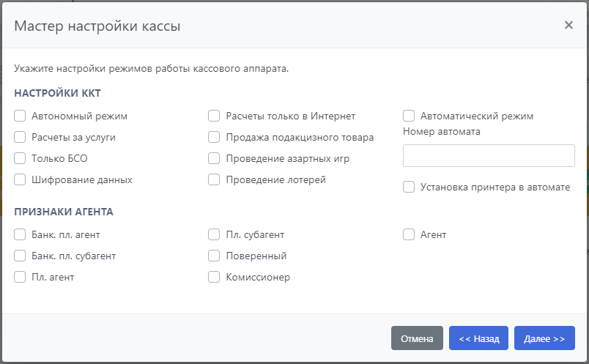This screenshot has width=589, height=364.
Task: Enable the Комиссионер checkbox
Action: [x=214, y=277]
